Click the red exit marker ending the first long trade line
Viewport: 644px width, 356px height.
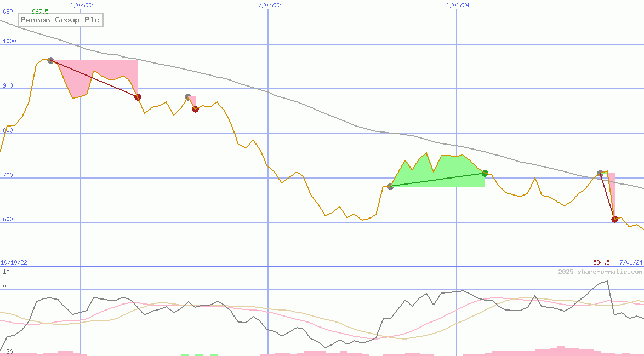[138, 97]
